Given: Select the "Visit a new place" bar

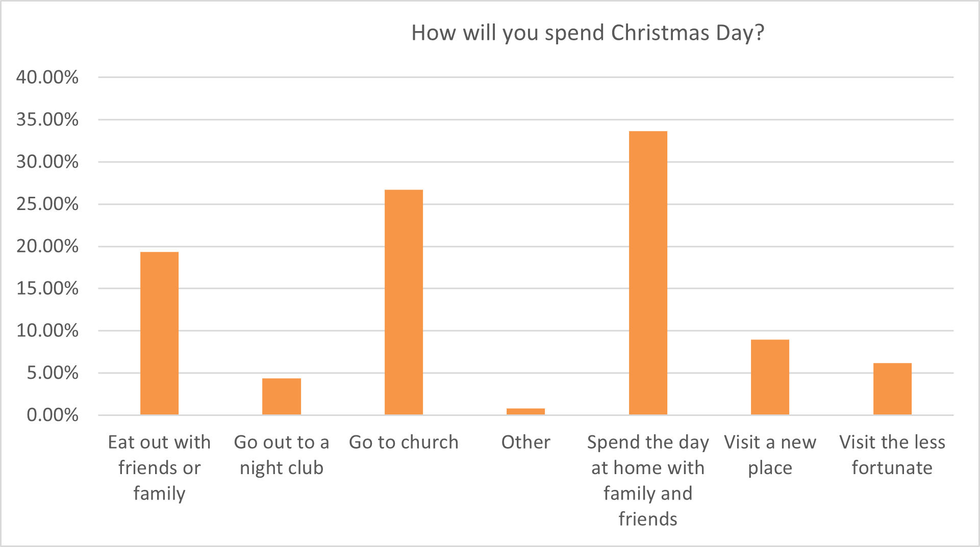Looking at the screenshot, I should [770, 377].
